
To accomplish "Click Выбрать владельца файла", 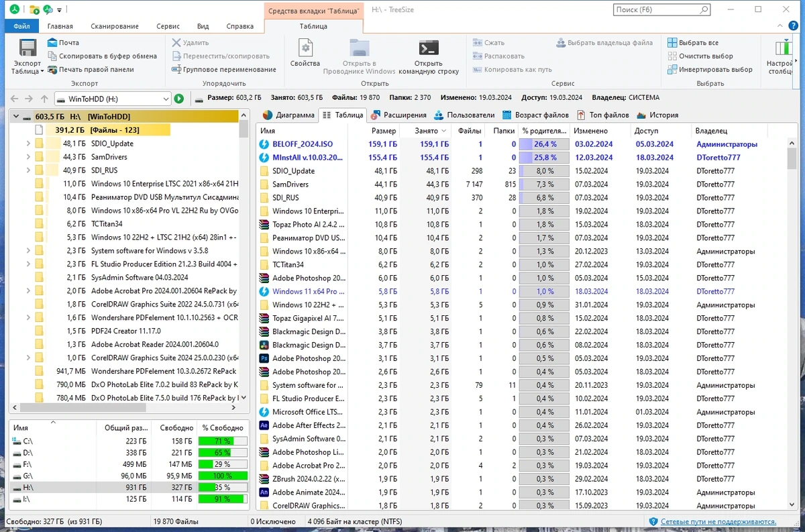I will tap(604, 43).
